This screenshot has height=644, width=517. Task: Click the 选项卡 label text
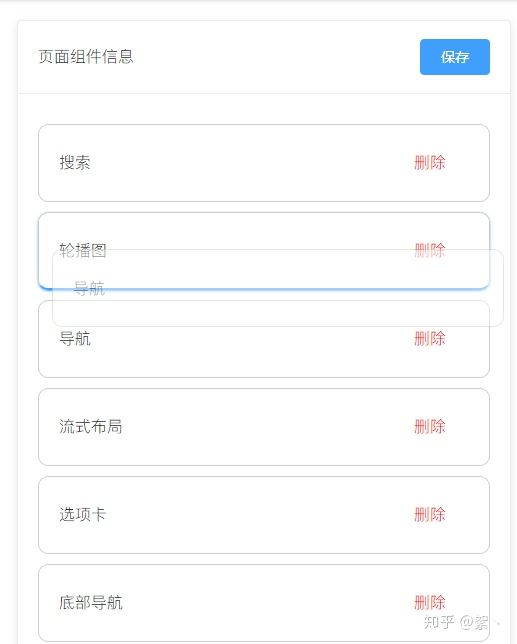click(x=83, y=515)
